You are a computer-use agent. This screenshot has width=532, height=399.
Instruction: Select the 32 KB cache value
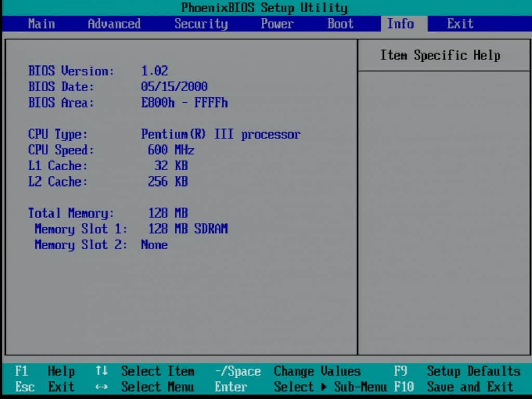[171, 166]
